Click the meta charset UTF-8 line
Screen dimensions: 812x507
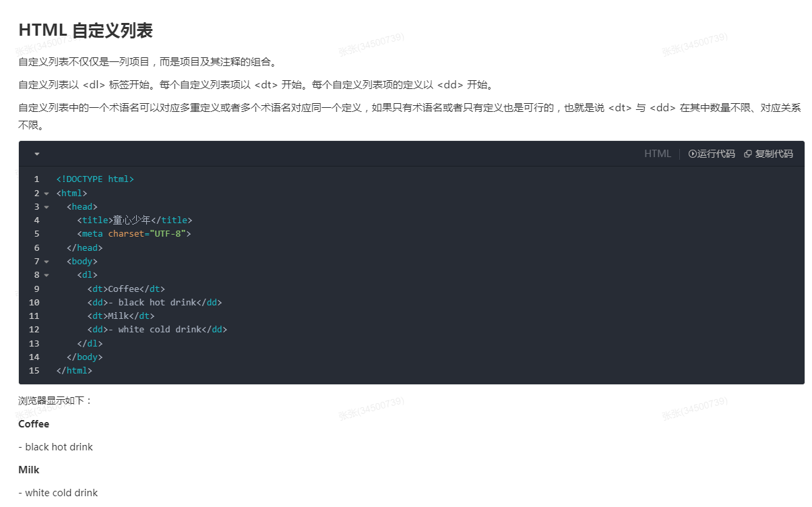click(x=134, y=234)
